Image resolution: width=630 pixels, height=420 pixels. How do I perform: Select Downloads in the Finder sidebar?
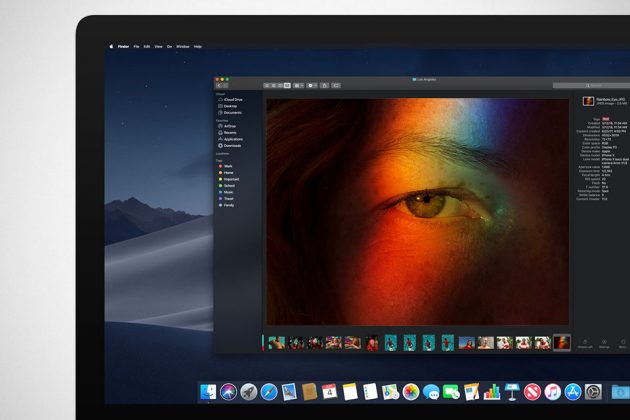tap(232, 145)
